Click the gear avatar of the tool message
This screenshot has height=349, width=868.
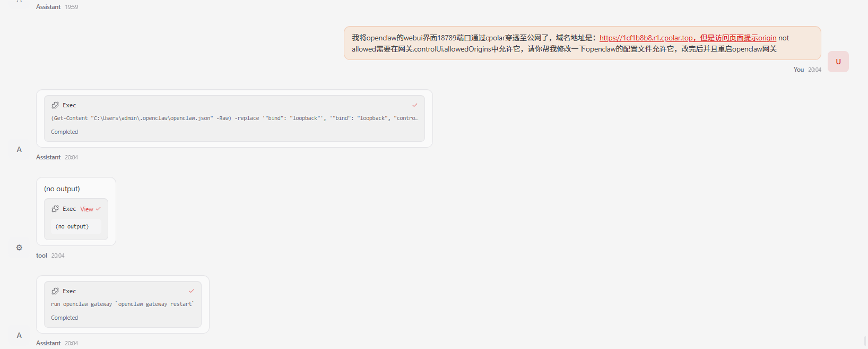coord(19,248)
